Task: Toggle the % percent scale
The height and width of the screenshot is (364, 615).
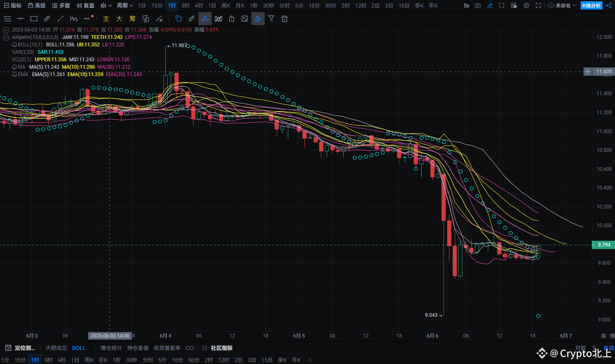Action: pos(595,348)
